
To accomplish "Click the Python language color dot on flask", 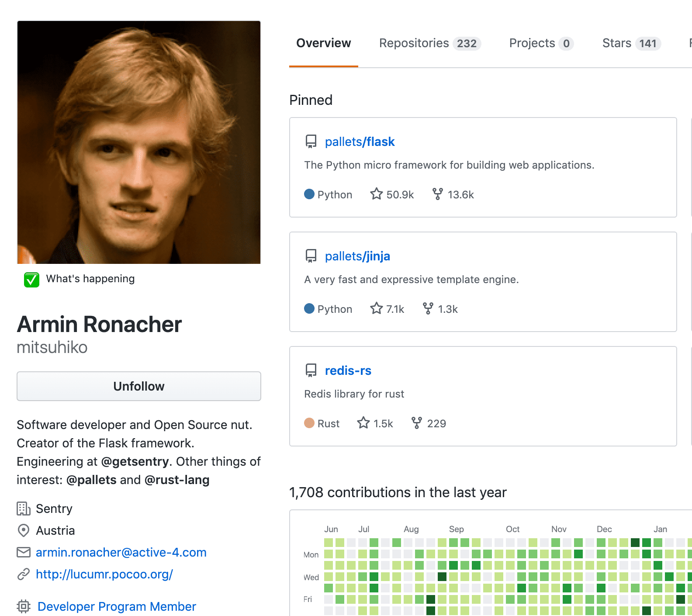I will coord(309,194).
